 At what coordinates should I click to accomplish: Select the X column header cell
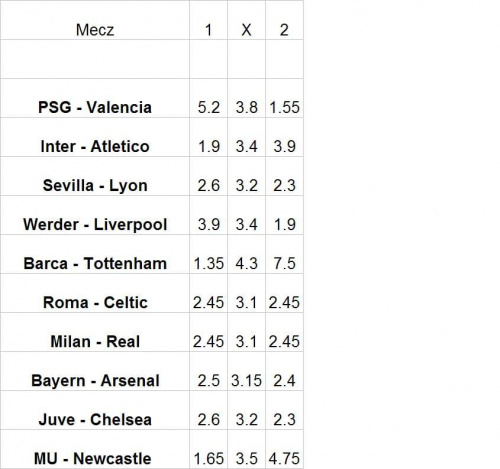[246, 20]
